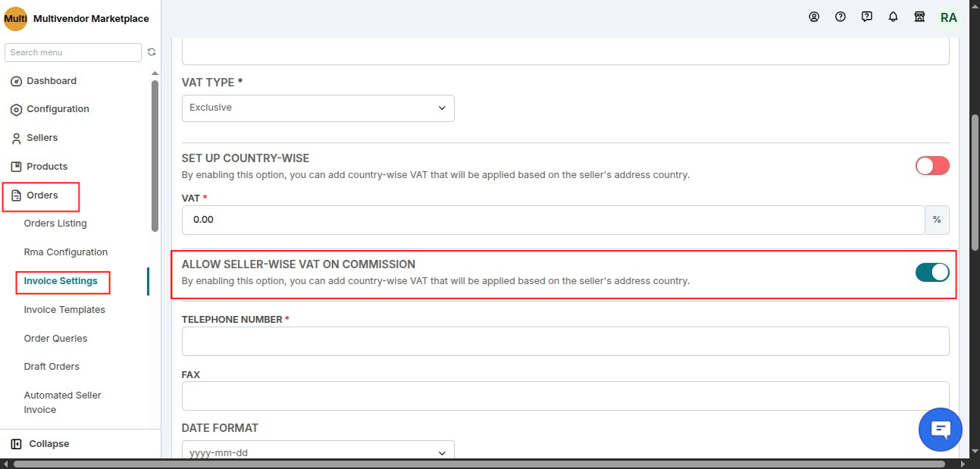980x469 pixels.
Task: Click the VAT TYPE label
Action: point(212,82)
